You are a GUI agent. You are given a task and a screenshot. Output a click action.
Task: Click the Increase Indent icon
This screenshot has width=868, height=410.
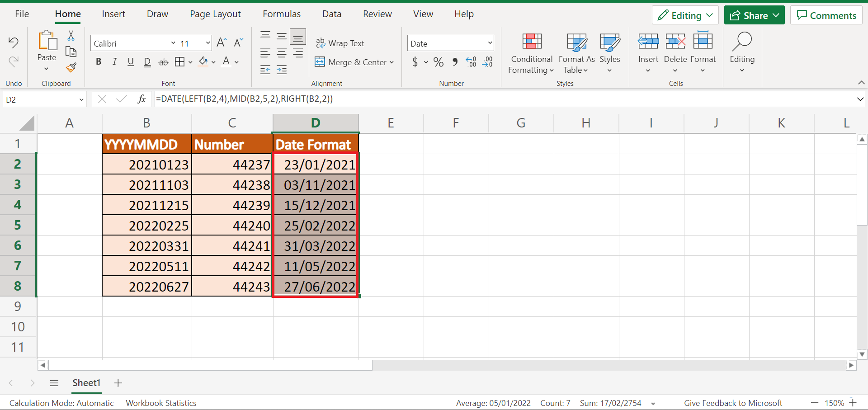pos(282,70)
